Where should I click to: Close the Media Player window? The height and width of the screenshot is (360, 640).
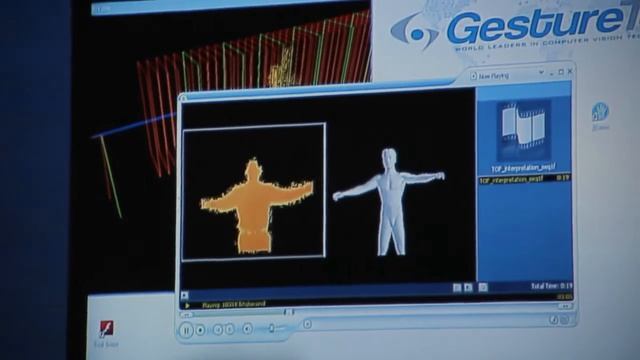(570, 71)
